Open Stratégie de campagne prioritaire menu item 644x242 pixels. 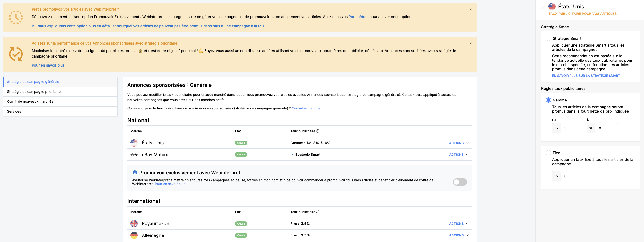pos(34,92)
